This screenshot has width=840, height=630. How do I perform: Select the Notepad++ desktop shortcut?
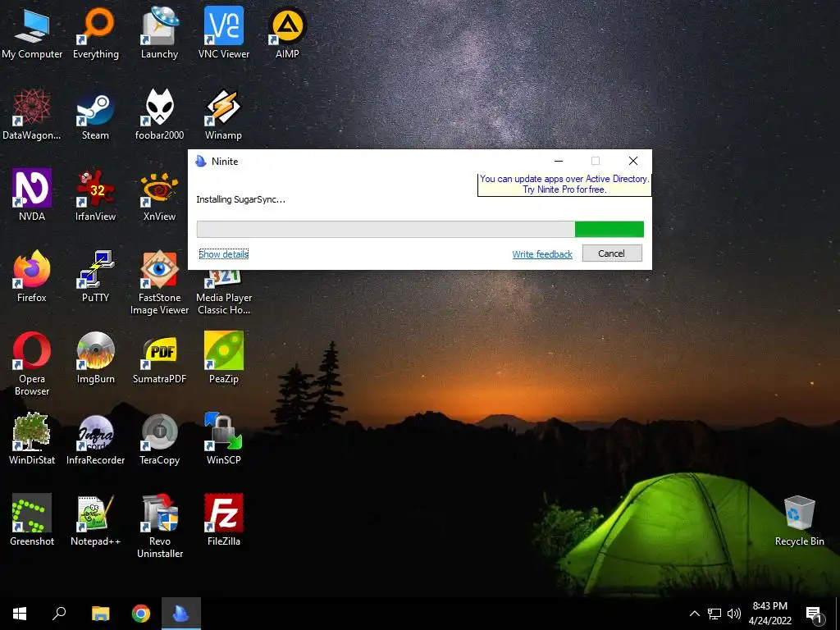(95, 520)
